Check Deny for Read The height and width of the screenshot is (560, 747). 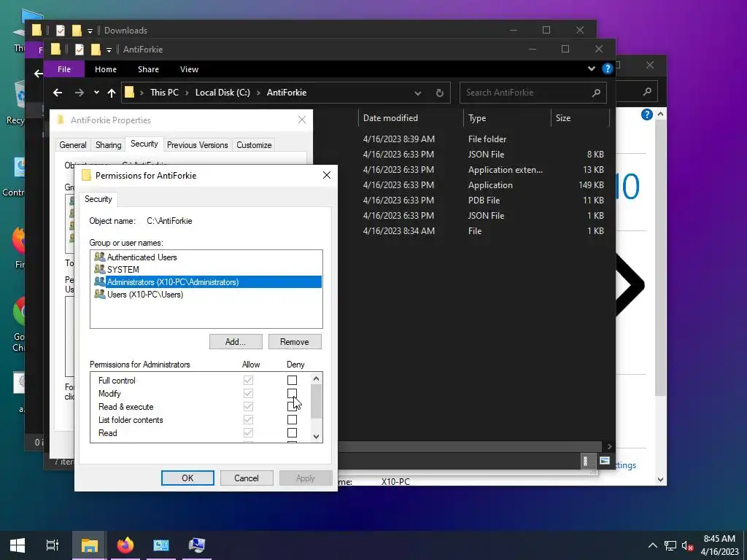tap(292, 433)
